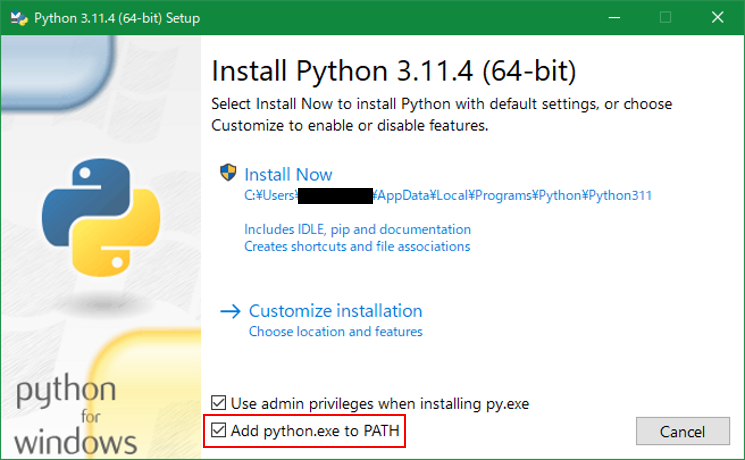Click the Python 3.11.4 Setup title bar text

116,16
